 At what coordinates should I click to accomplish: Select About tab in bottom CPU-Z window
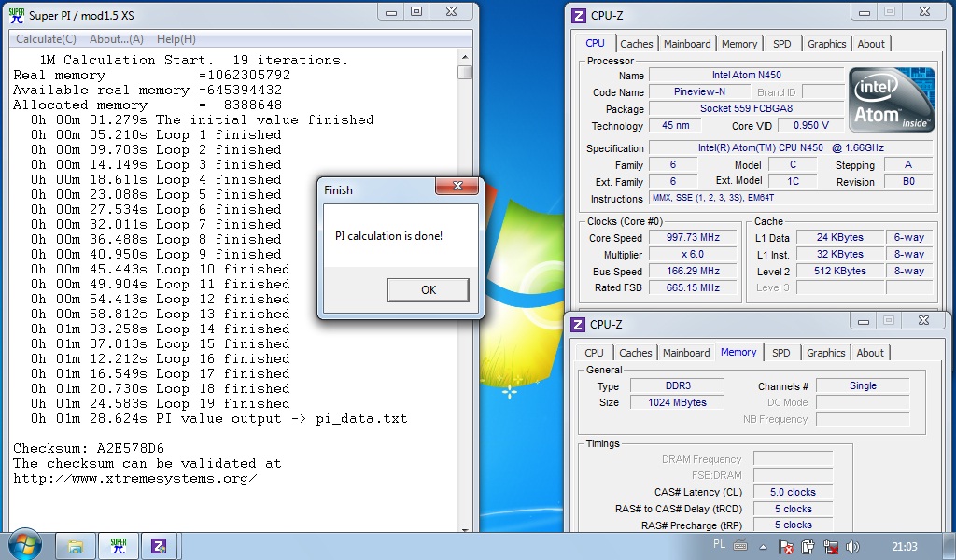click(869, 353)
